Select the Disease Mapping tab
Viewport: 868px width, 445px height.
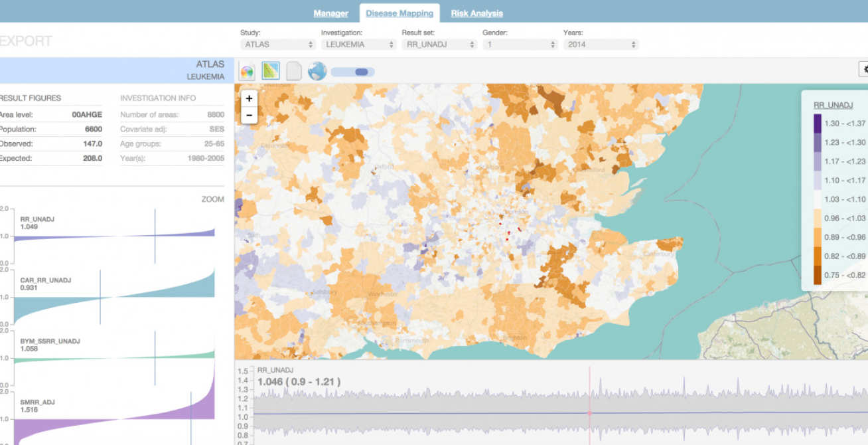point(399,13)
